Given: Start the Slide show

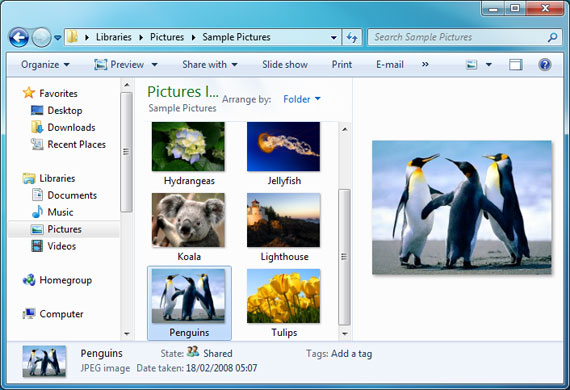Looking at the screenshot, I should [285, 65].
